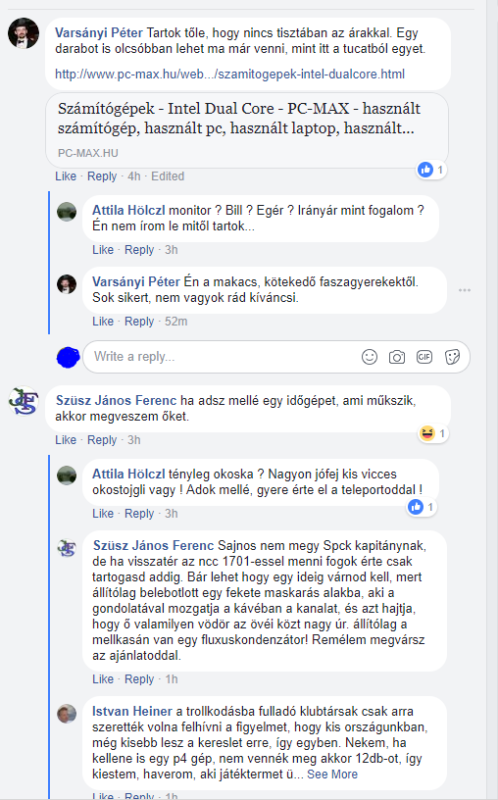Reply to Szüsz's long Spck kapitány comment
498x800 pixels.
coord(139,679)
